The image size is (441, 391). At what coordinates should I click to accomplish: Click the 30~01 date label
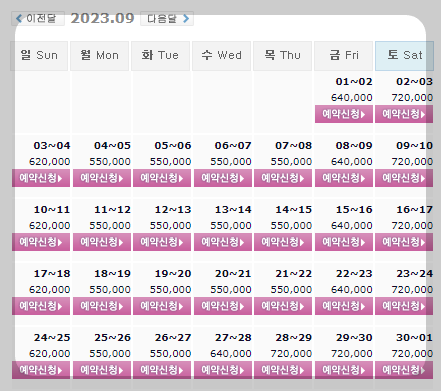point(414,338)
